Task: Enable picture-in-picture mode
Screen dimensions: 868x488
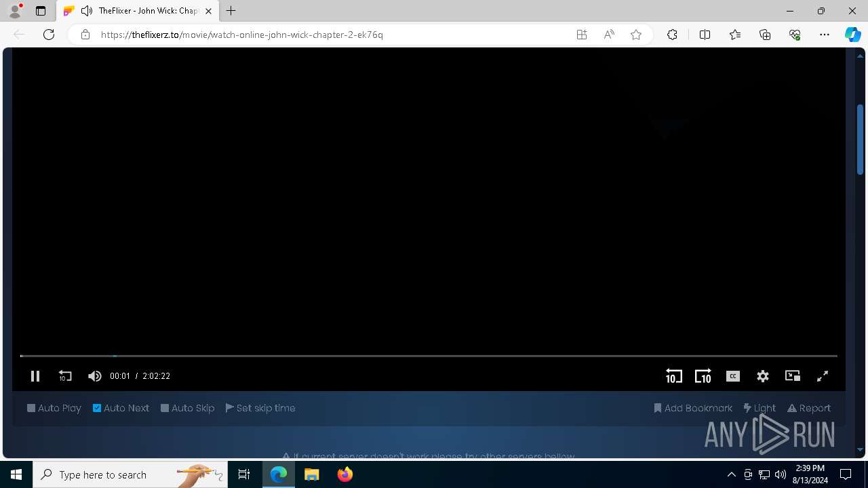Action: pos(793,376)
